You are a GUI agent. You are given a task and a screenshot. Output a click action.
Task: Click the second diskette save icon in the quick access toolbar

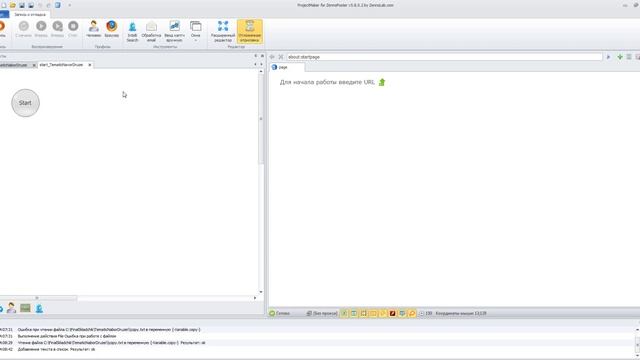click(x=31, y=5)
